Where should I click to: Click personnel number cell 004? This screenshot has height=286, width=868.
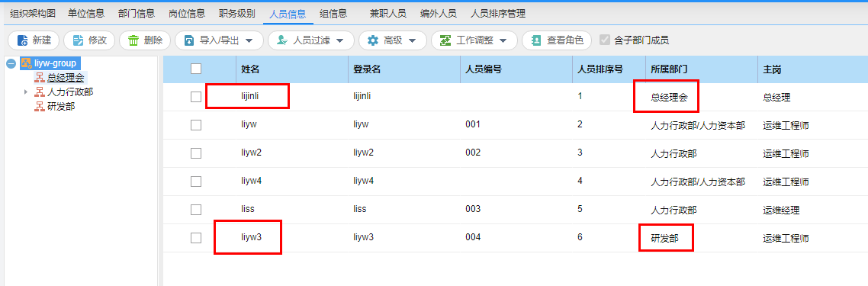pyautogui.click(x=473, y=237)
